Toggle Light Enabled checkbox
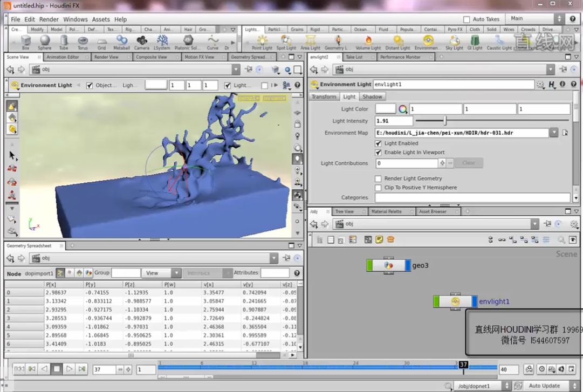This screenshot has height=392, width=583. [x=378, y=143]
